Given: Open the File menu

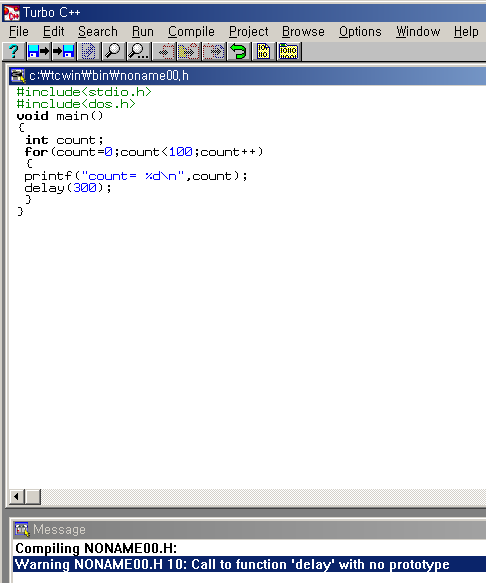Looking at the screenshot, I should pos(19,32).
